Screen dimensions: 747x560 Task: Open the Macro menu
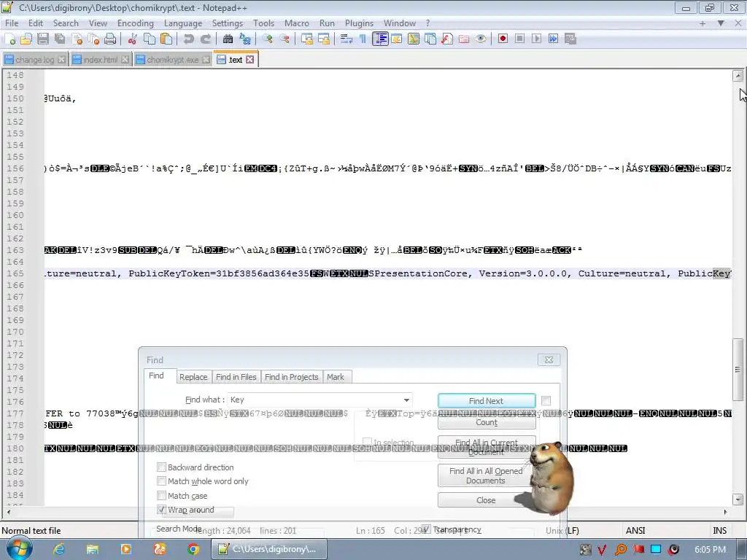pyautogui.click(x=296, y=23)
